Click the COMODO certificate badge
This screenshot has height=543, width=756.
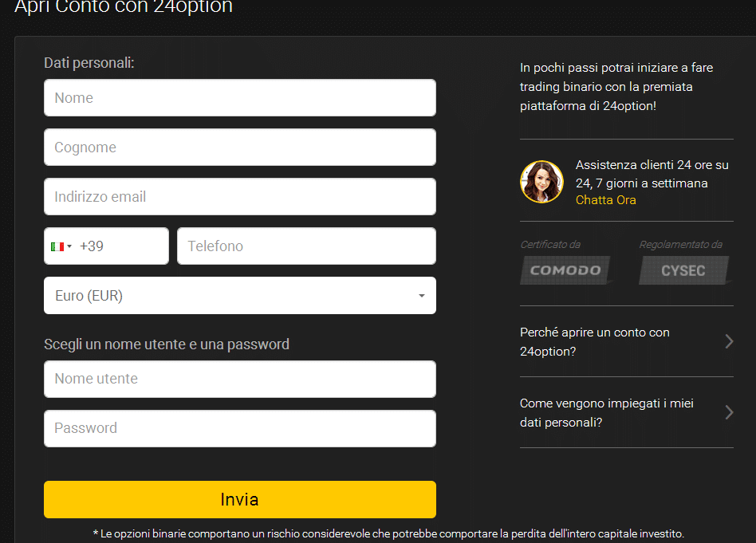coord(565,270)
